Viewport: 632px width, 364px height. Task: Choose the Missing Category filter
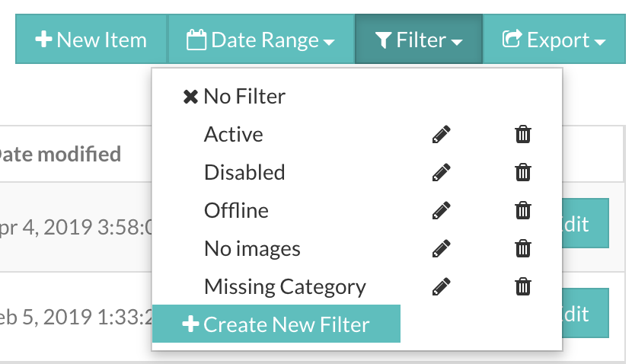(x=285, y=287)
